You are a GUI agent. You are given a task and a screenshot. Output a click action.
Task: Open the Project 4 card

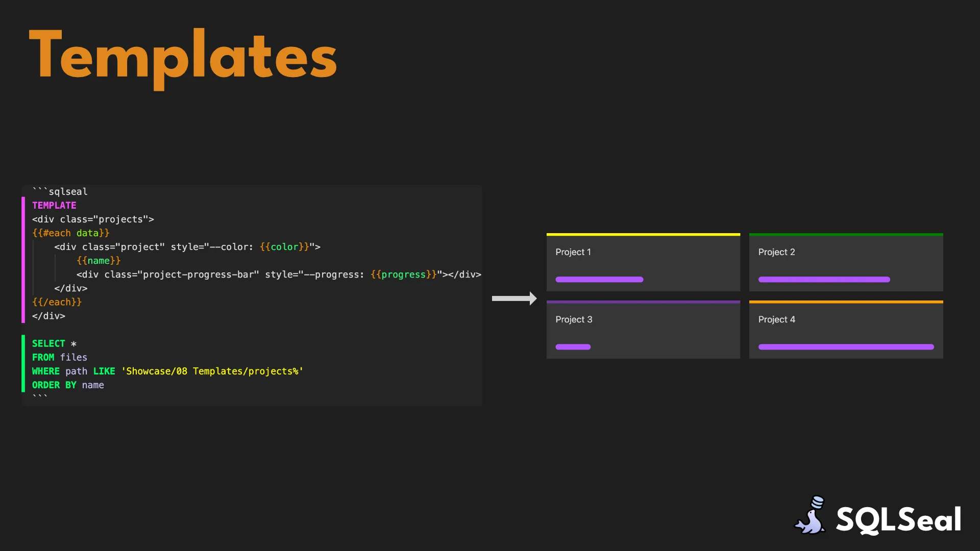pyautogui.click(x=846, y=330)
